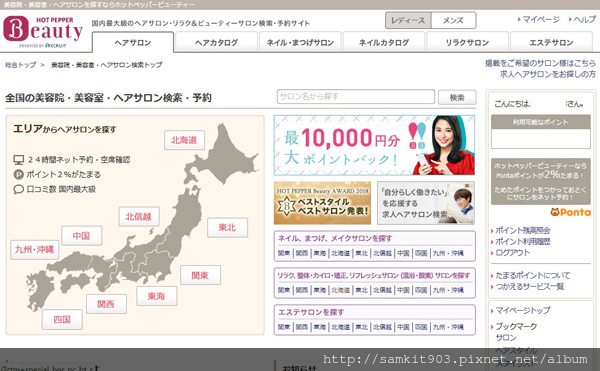
Task: Choose 中国 region on the map
Action: pos(82,236)
